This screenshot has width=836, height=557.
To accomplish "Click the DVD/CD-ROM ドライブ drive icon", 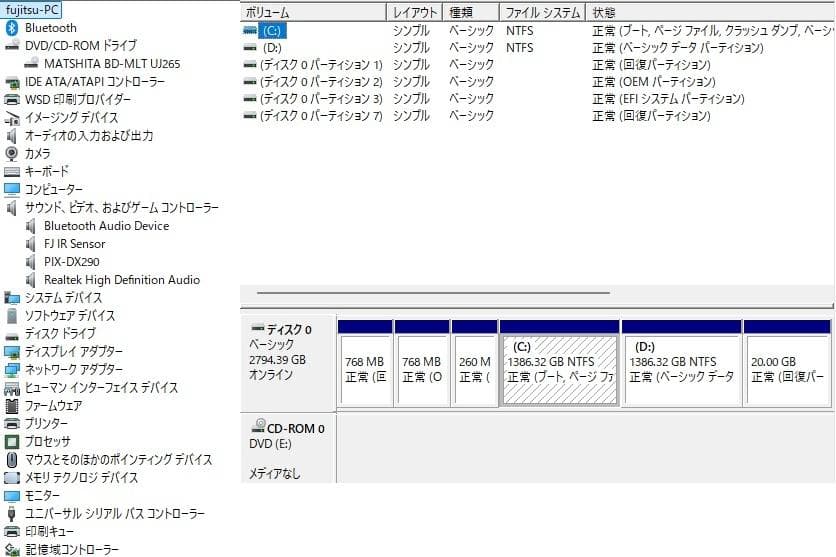I will 12,46.
